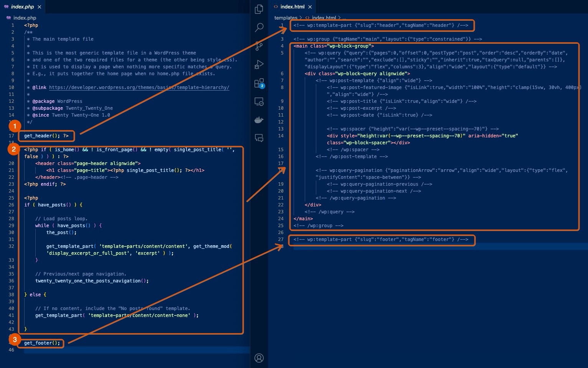
Task: Open the Search magnifier in activity bar
Action: pyautogui.click(x=259, y=27)
